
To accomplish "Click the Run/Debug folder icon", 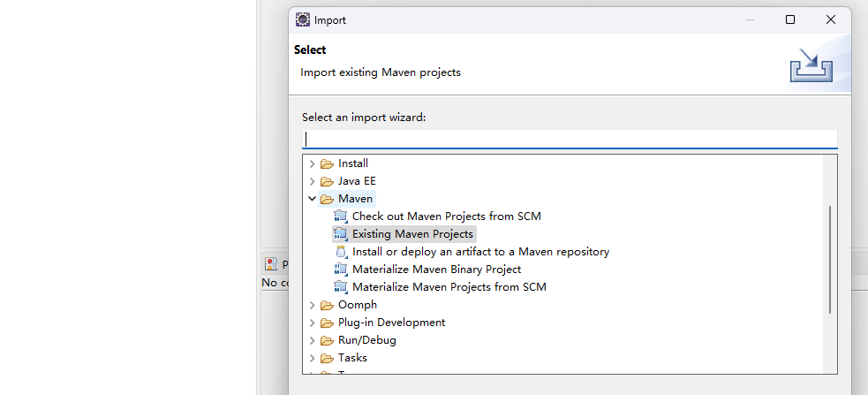I will pos(328,341).
